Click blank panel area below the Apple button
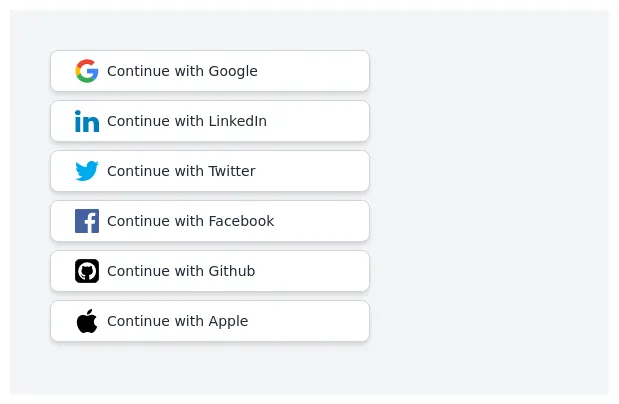 click(x=210, y=368)
